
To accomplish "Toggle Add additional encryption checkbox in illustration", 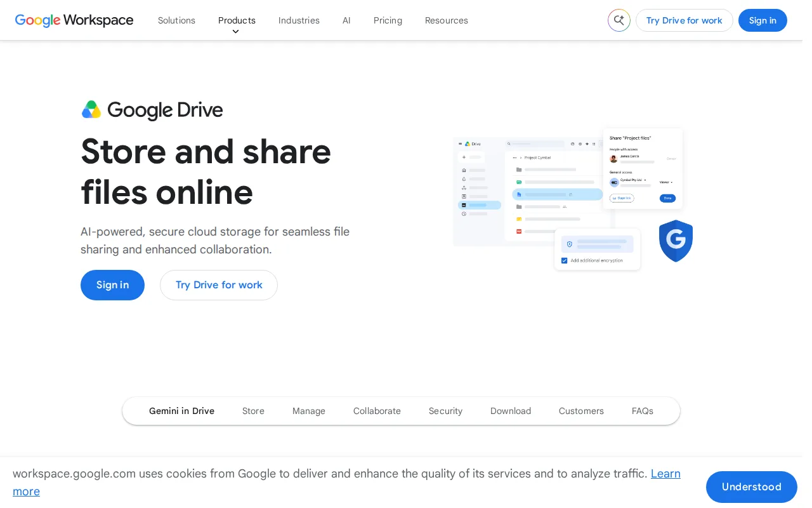I will [x=565, y=260].
